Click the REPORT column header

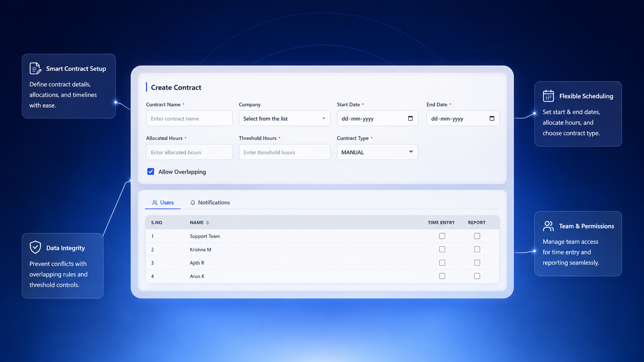(x=477, y=223)
